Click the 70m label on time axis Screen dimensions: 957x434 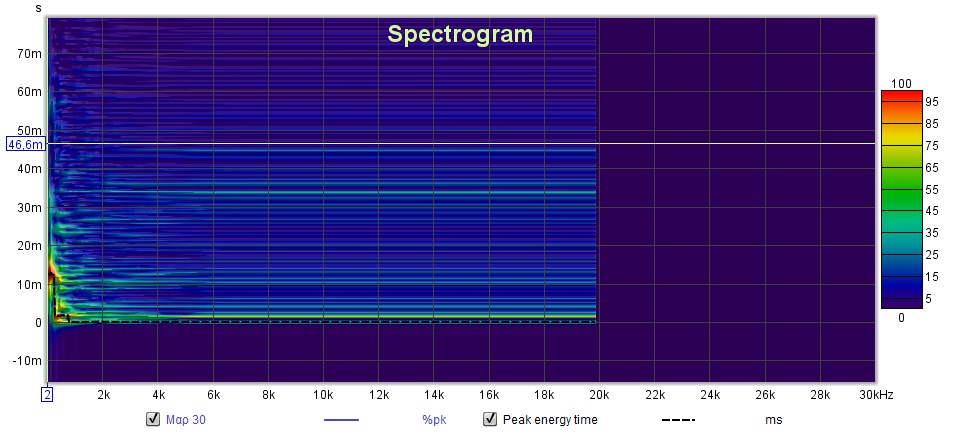click(29, 54)
